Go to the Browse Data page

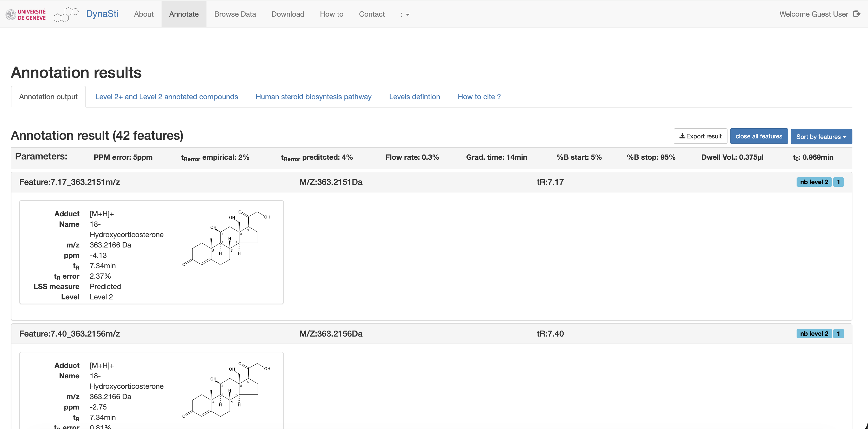point(235,14)
